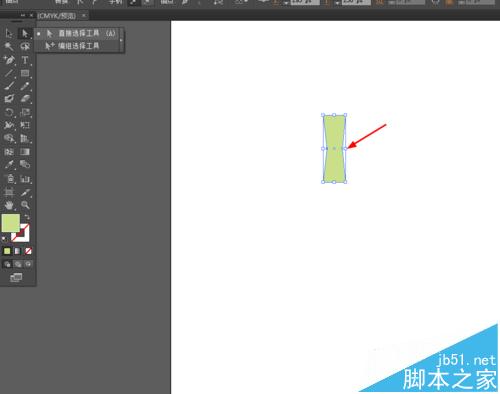The image size is (500, 394).
Task: Select the Paintbrush tool
Action: pos(9,86)
